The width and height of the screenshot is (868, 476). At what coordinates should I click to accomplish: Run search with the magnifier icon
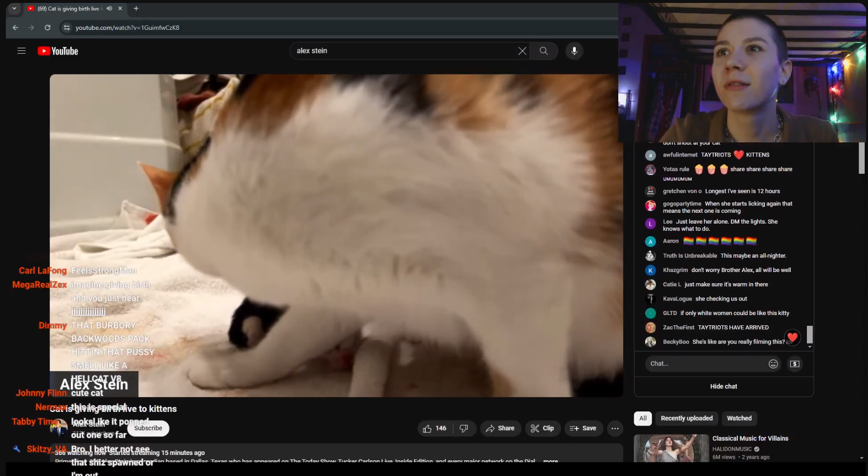coord(543,51)
